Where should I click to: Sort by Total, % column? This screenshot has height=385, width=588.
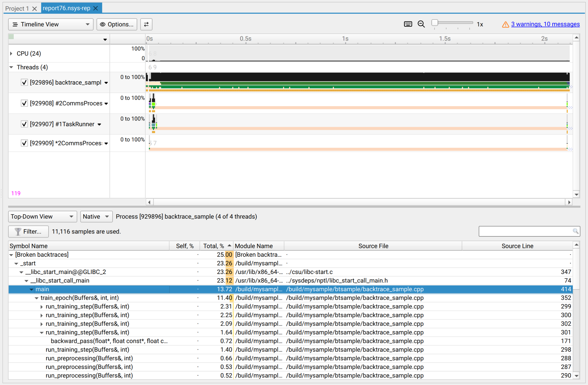216,246
